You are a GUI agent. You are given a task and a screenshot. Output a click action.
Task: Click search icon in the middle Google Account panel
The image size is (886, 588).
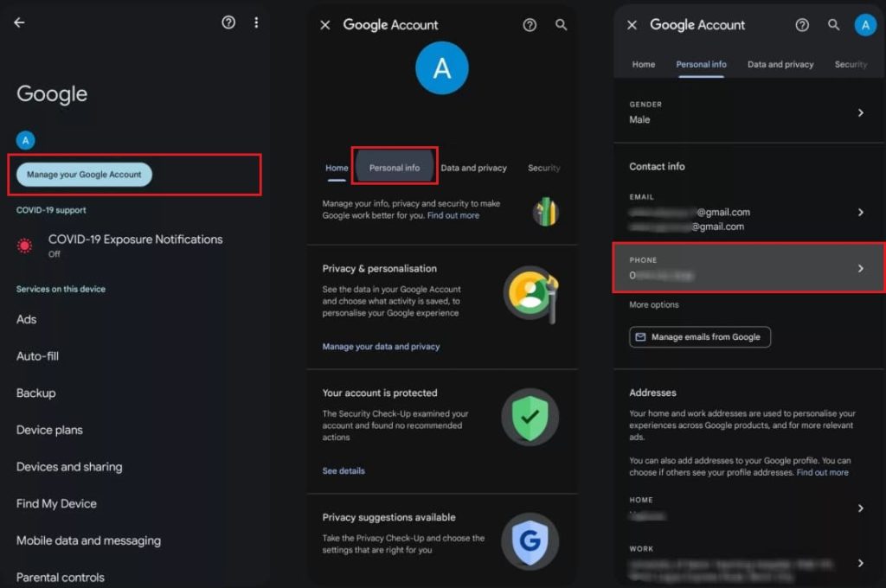561,25
